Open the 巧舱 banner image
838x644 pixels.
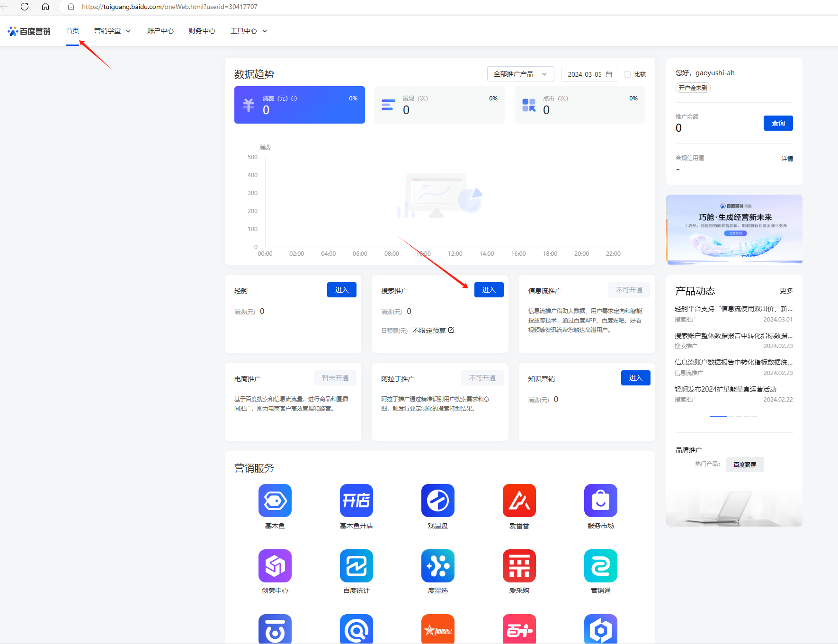[x=734, y=229]
